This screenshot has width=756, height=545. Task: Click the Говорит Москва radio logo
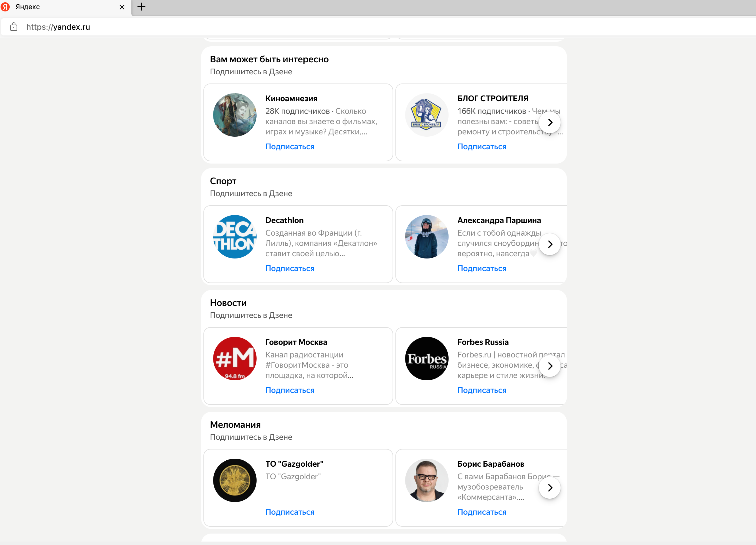point(235,358)
